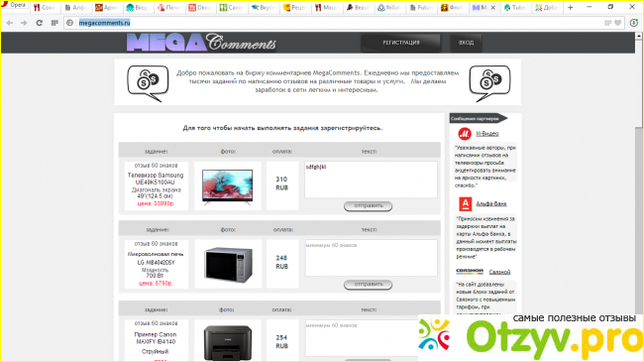The height and width of the screenshot is (362, 644).
Task: Click the MegaComments site logo
Action: [201, 43]
